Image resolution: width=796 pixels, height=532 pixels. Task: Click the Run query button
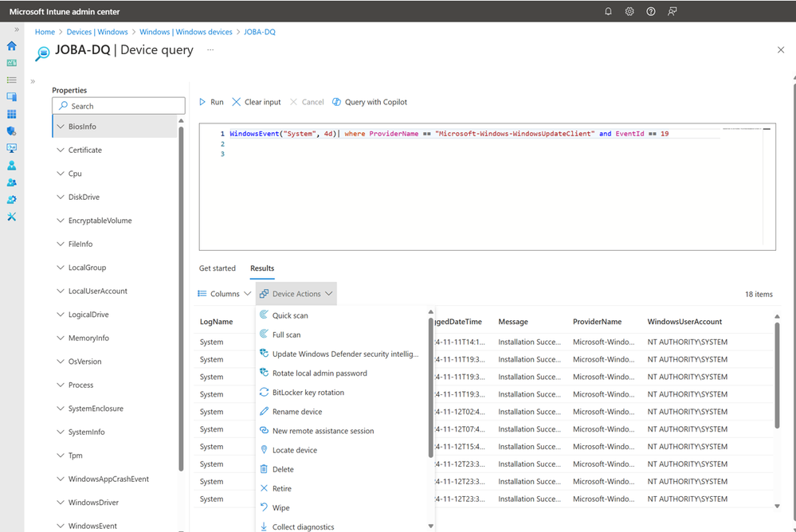click(x=211, y=102)
